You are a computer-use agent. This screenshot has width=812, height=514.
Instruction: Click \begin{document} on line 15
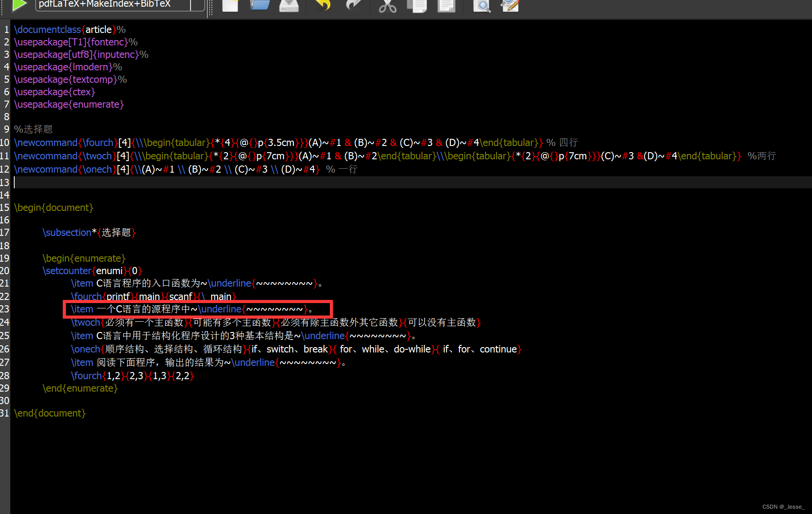(x=54, y=207)
